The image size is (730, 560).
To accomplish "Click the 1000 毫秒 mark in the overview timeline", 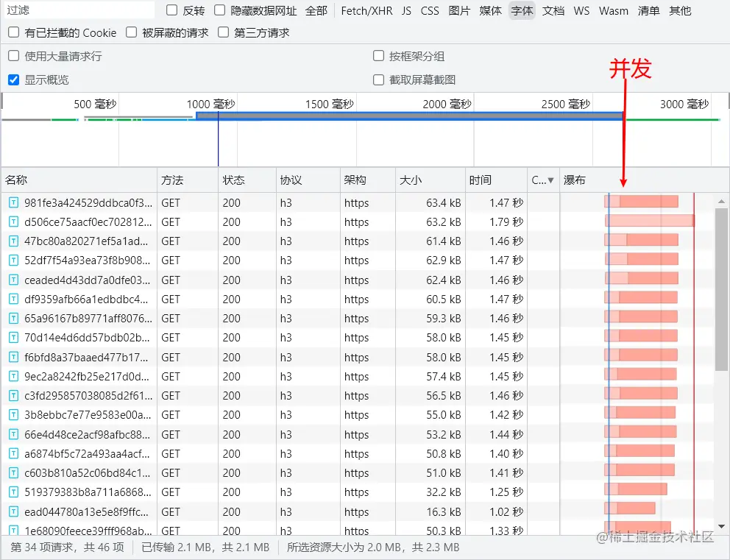I will (x=211, y=104).
